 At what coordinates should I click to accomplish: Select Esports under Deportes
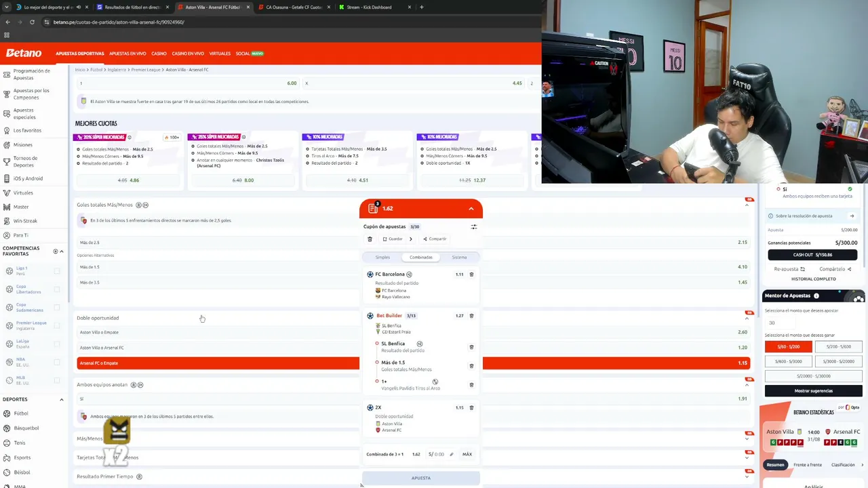pyautogui.click(x=22, y=457)
